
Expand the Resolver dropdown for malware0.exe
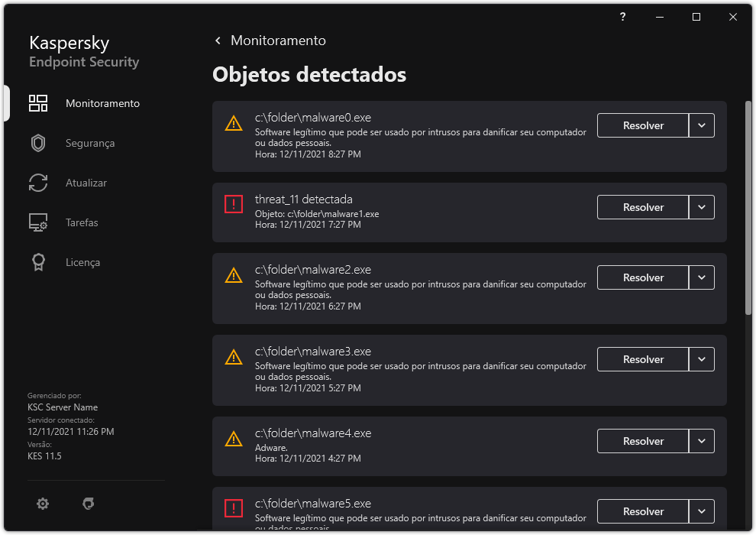pos(702,125)
